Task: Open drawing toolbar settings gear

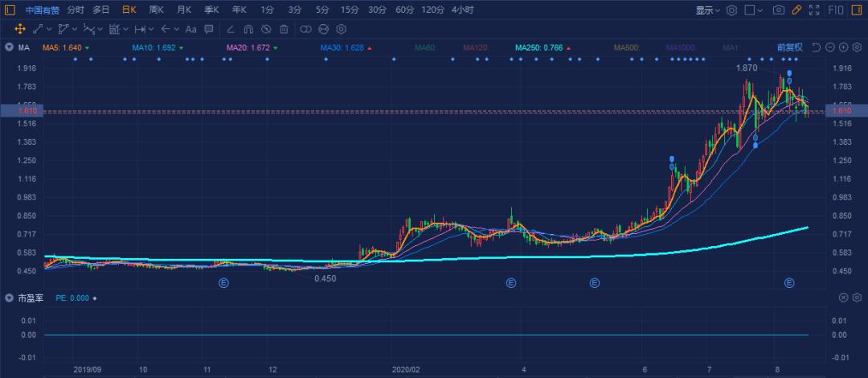Action: [341, 29]
